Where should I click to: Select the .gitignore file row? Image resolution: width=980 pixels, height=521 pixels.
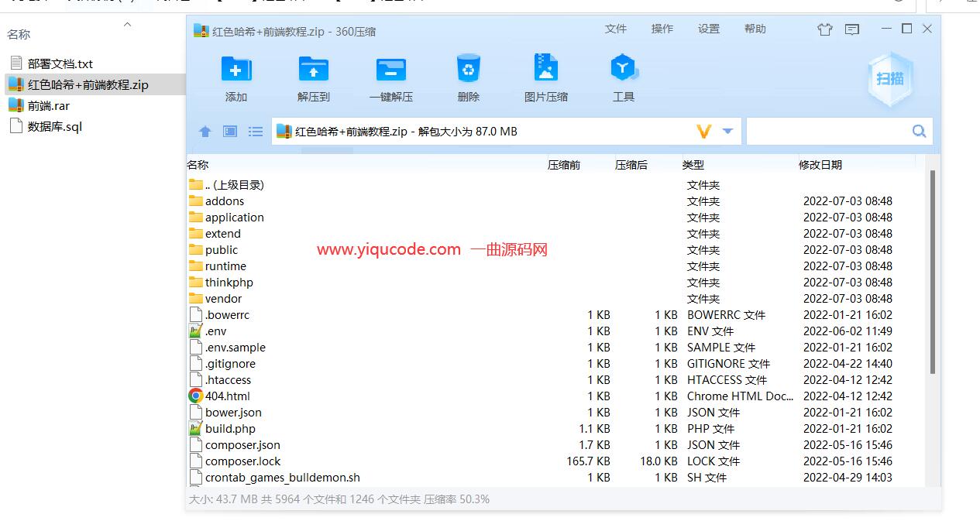point(556,364)
